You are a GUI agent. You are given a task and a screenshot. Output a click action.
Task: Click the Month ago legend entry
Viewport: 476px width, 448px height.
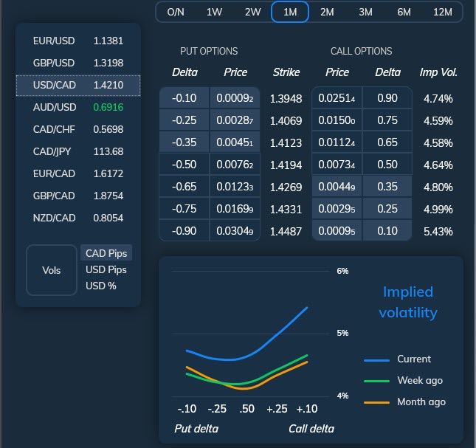(x=404, y=402)
